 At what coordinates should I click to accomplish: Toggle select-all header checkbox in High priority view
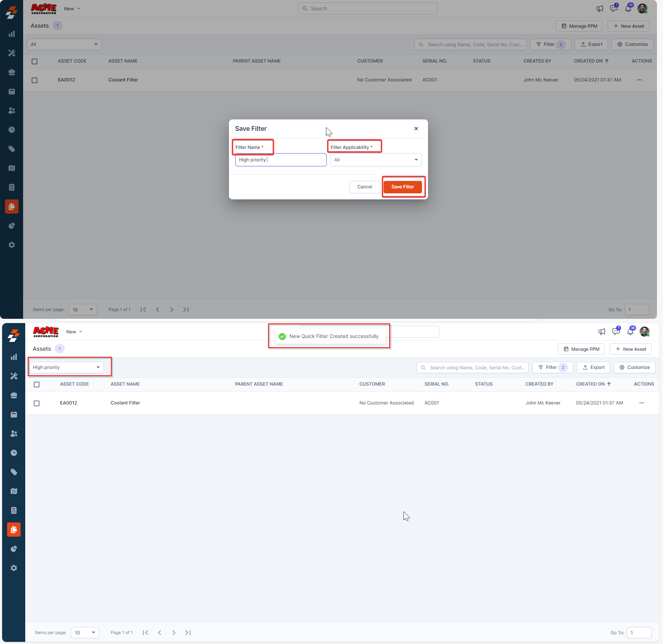point(37,385)
